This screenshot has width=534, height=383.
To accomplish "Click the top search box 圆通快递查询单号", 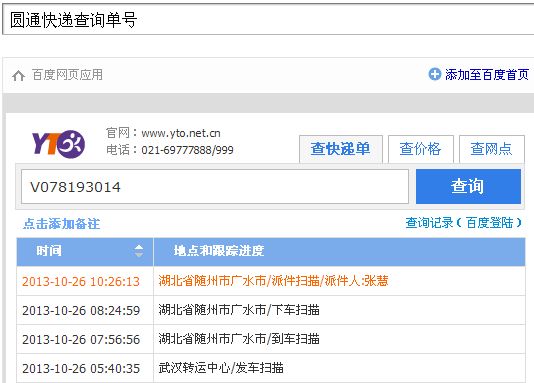I will click(x=268, y=20).
